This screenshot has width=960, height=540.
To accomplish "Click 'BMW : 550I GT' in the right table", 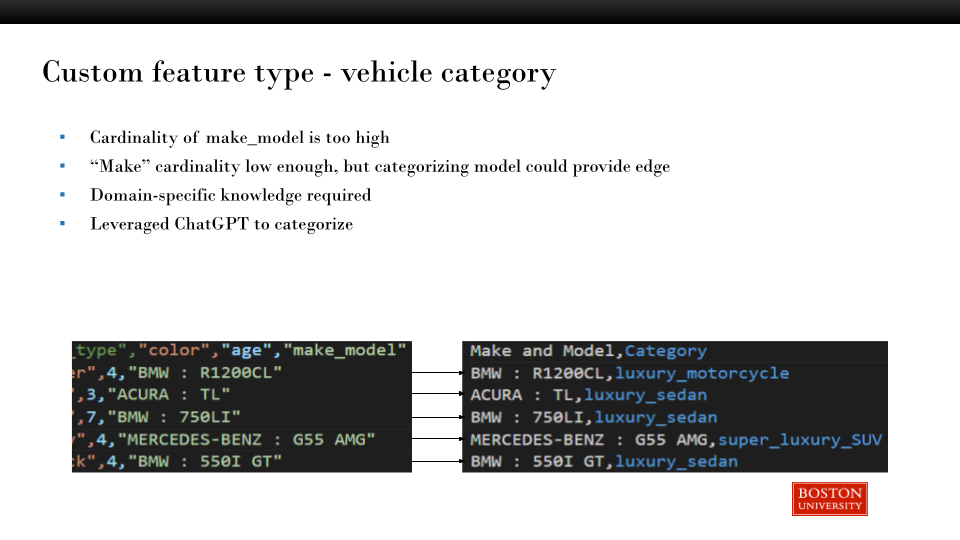I will click(537, 462).
